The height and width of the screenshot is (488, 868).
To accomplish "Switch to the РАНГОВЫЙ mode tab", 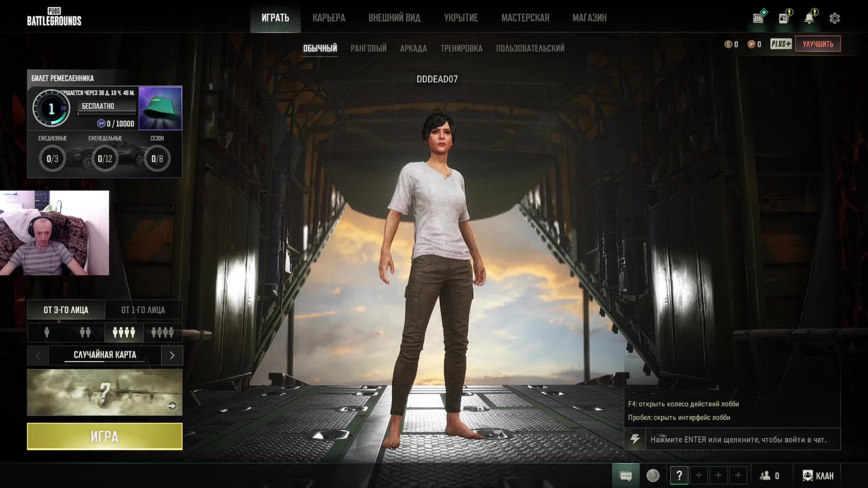I will 368,48.
